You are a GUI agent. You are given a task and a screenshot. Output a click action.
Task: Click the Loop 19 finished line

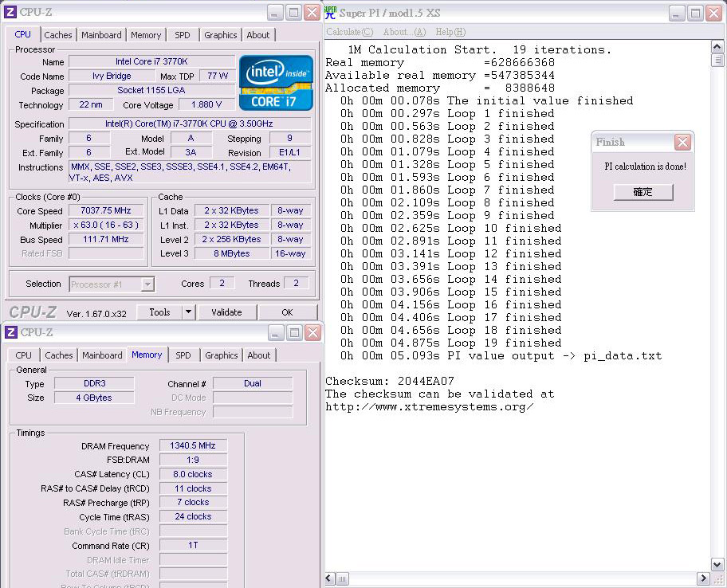point(450,343)
